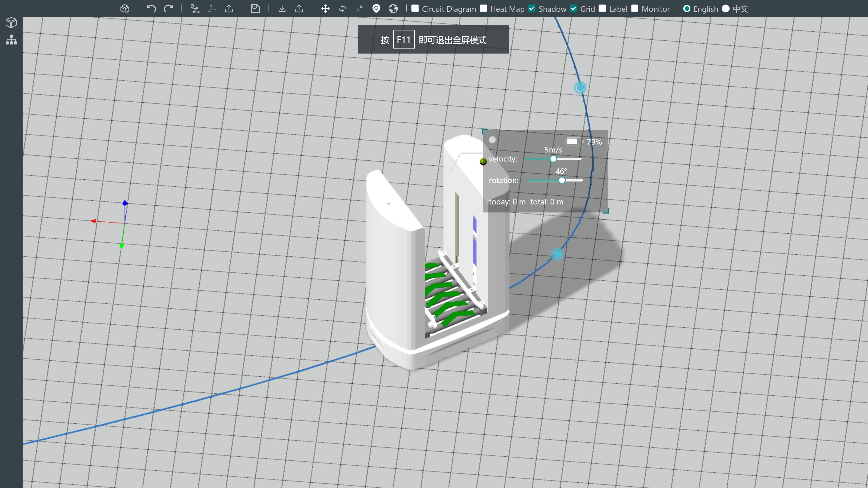
Task: Click the F11 key hint in fullscreen notice
Action: (x=404, y=40)
